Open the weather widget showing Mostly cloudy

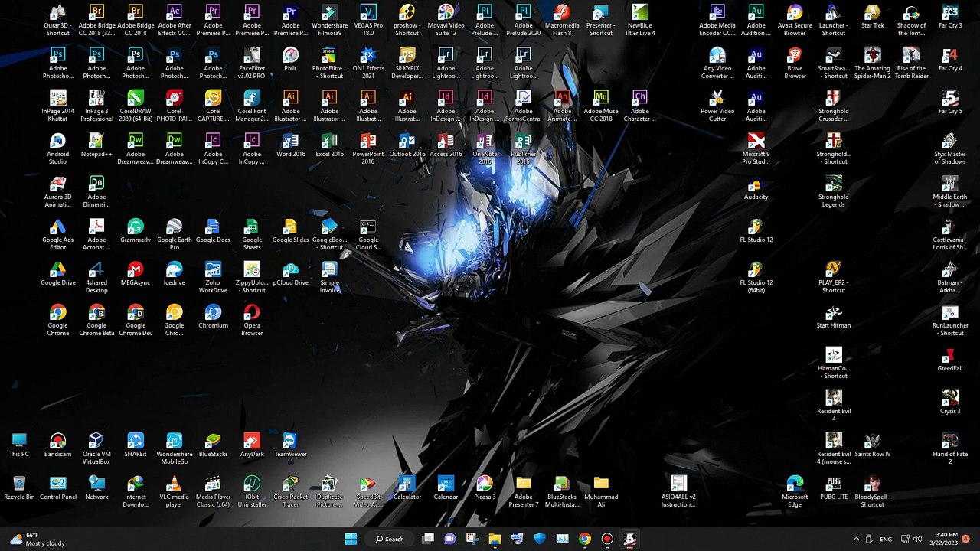38,539
